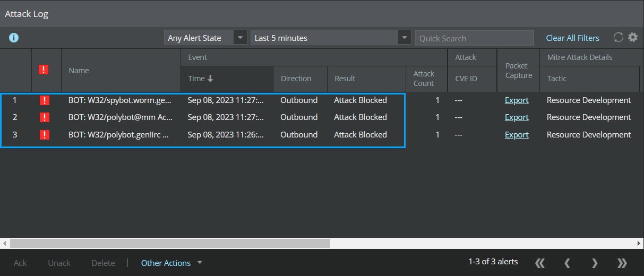Screen dimensions: 644x276
Task: Click severity icon for polybot.gen!irc row
Action: (x=44, y=135)
